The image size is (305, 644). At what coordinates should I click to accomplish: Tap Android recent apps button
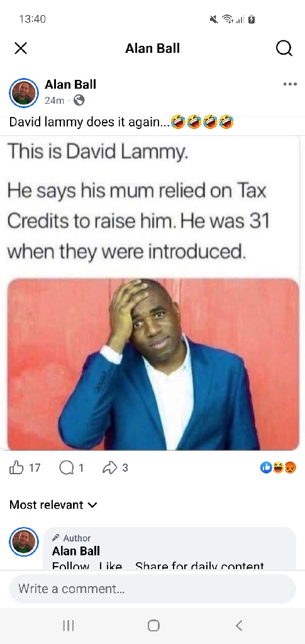(68, 626)
